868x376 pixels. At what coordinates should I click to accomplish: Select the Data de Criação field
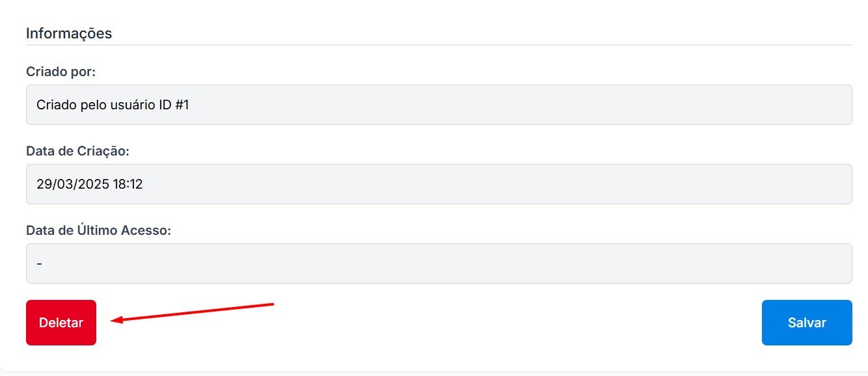439,184
